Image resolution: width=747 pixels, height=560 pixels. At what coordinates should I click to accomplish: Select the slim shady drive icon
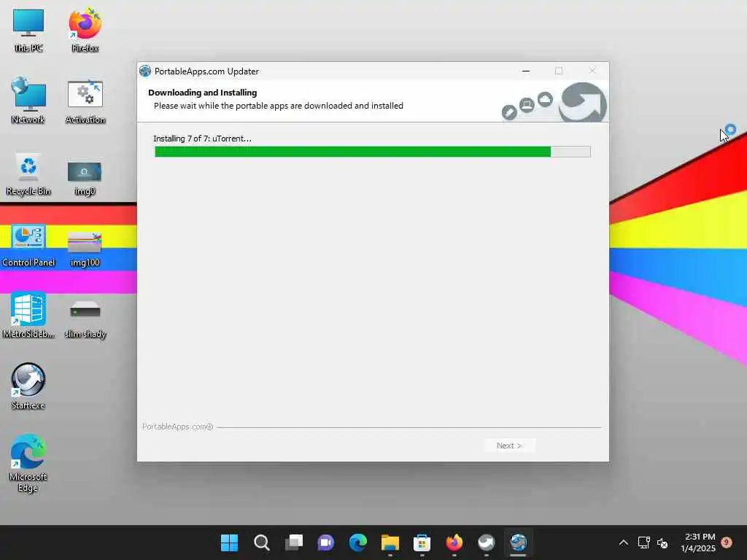(x=85, y=319)
